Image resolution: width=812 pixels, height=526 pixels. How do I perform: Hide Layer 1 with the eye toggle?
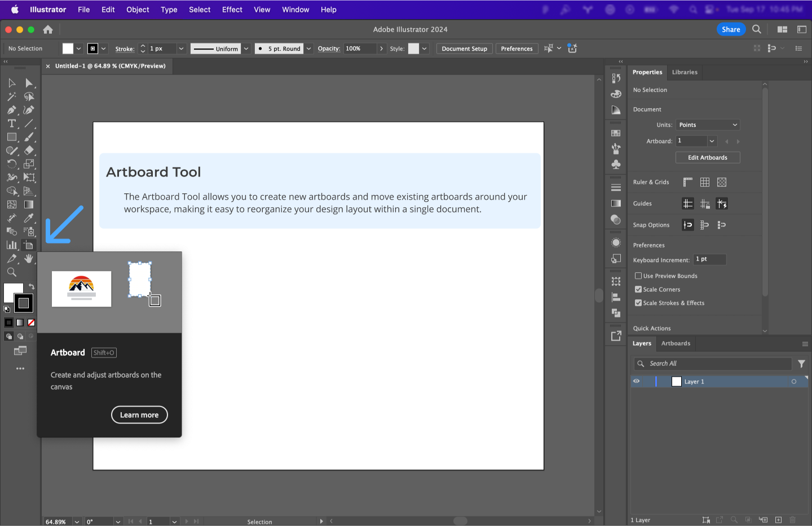(x=636, y=381)
